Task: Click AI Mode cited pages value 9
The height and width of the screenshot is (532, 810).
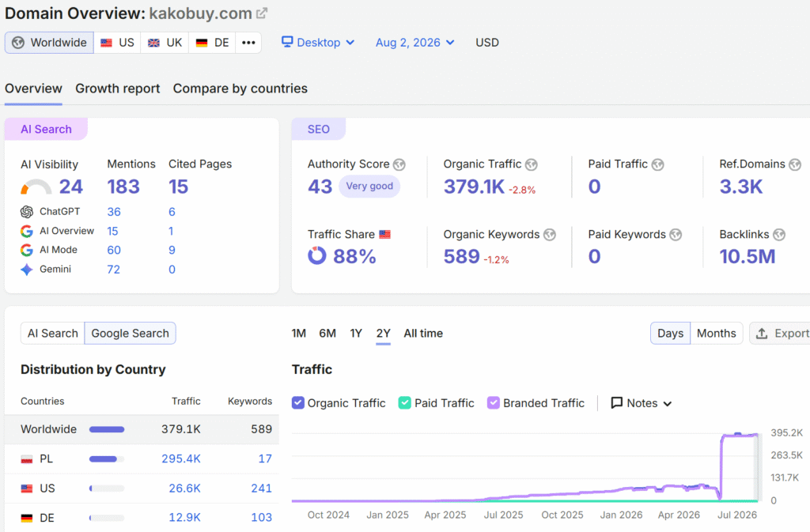Action: 172,251
